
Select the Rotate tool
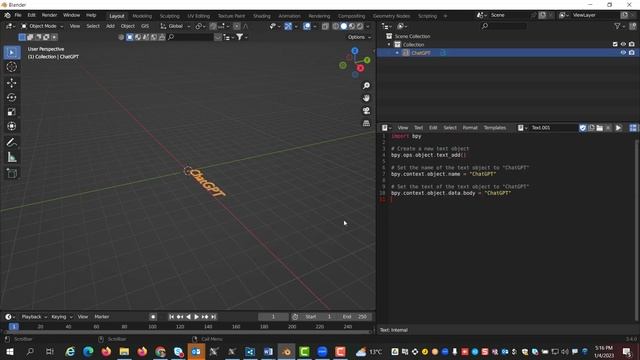click(x=11, y=98)
